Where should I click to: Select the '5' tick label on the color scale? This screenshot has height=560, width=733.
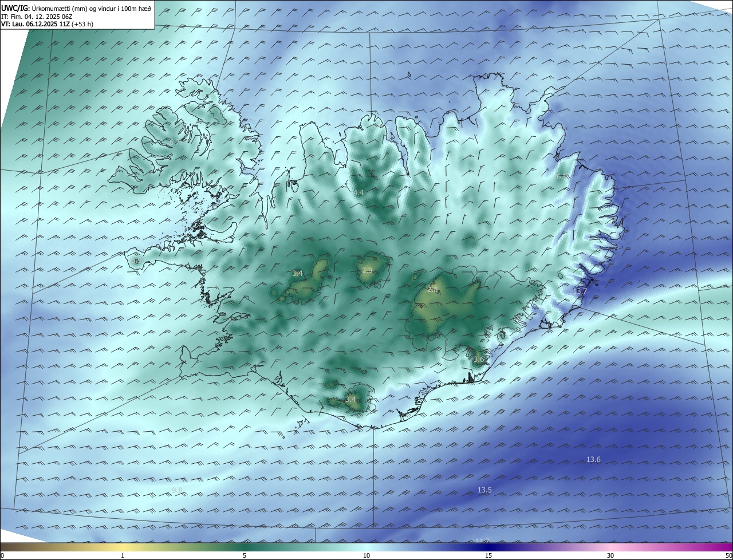(245, 555)
